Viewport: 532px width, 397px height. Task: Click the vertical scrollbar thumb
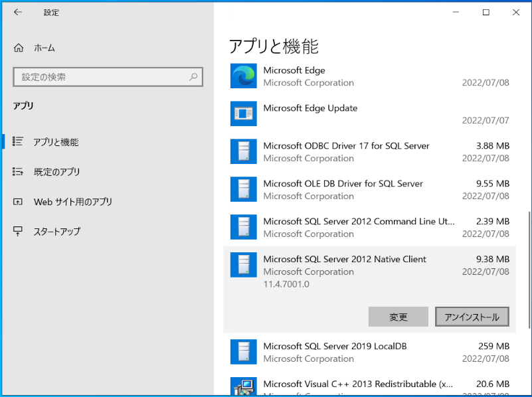(529, 270)
